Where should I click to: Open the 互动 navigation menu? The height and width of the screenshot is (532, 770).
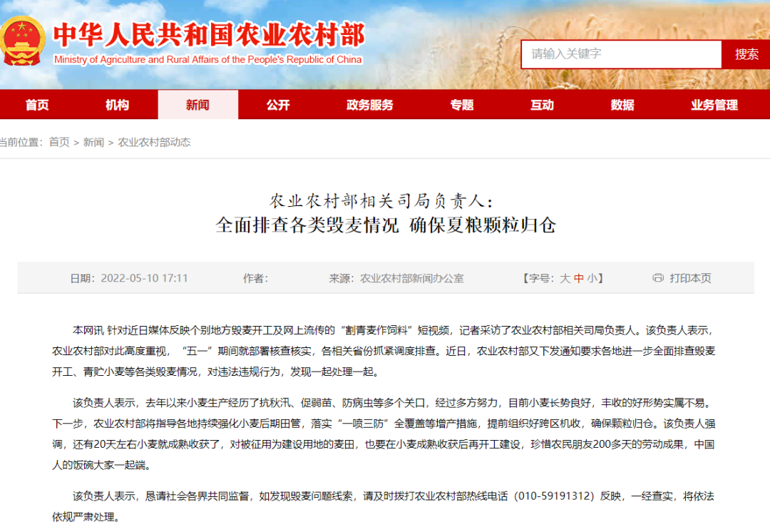click(x=542, y=104)
